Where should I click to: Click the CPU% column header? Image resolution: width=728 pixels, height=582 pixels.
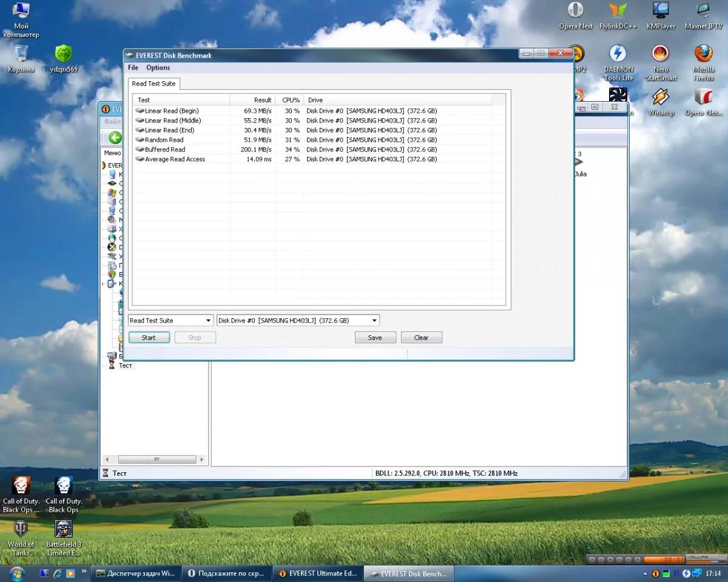pyautogui.click(x=289, y=100)
